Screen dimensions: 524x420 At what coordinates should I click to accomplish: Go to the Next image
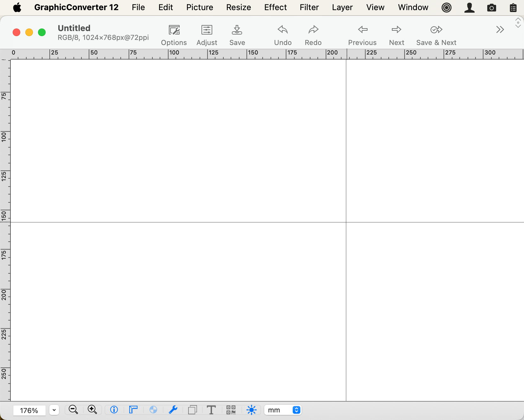[x=397, y=35]
